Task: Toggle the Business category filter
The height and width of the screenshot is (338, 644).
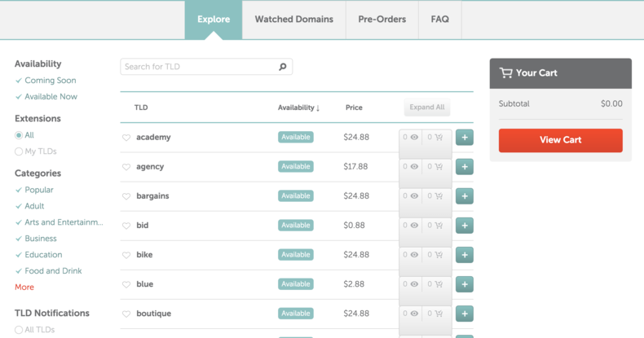Action: (x=36, y=239)
